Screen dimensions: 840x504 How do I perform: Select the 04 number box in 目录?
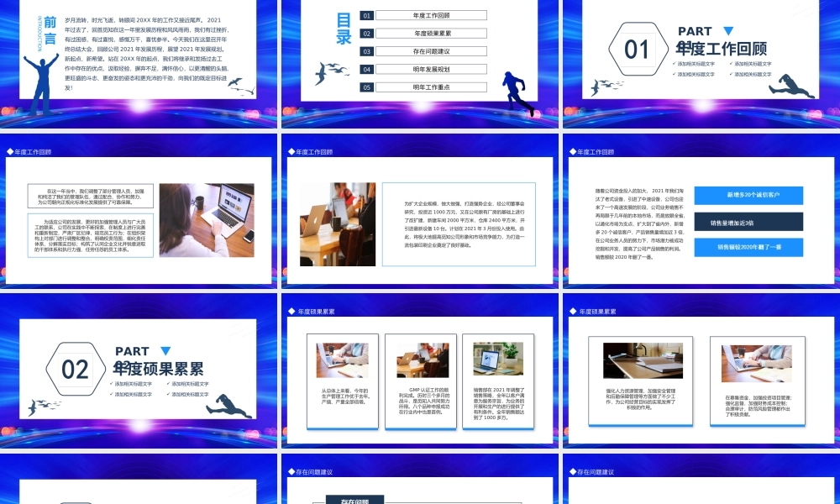point(366,69)
